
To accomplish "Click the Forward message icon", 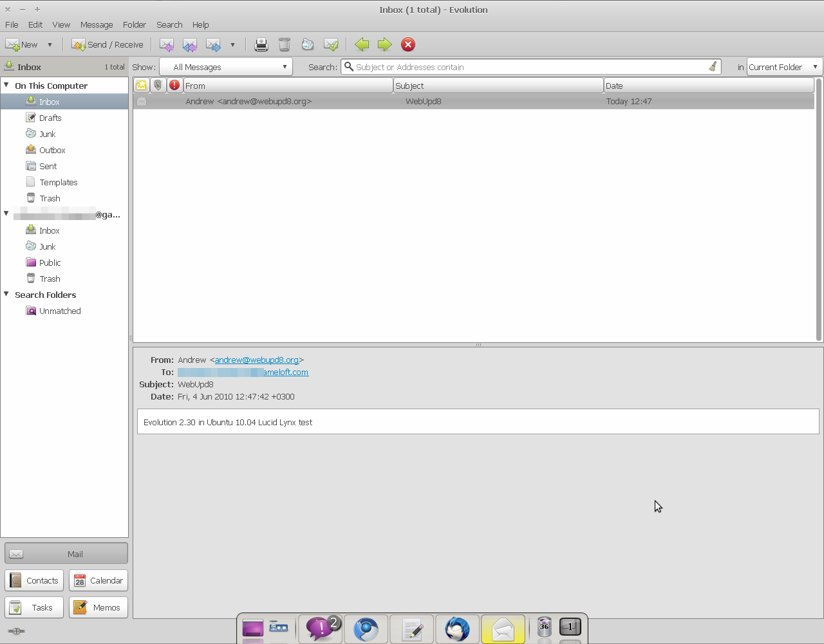I will pyautogui.click(x=213, y=44).
